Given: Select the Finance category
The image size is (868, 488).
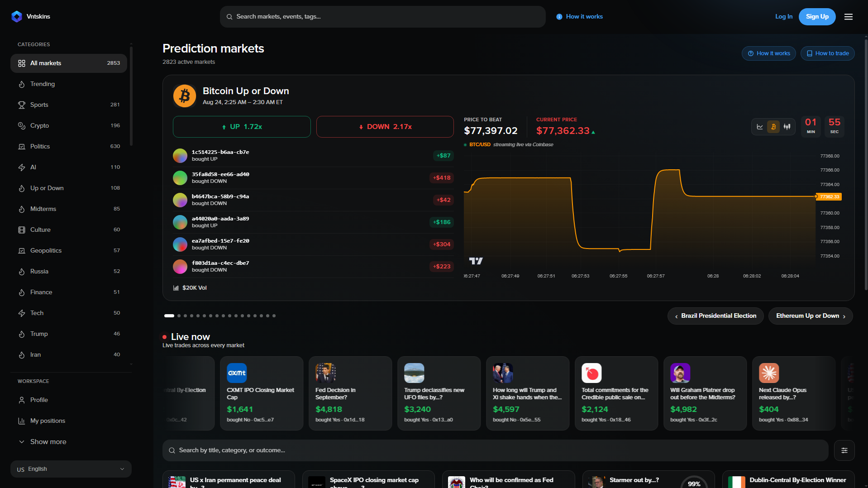Looking at the screenshot, I should click(x=69, y=292).
